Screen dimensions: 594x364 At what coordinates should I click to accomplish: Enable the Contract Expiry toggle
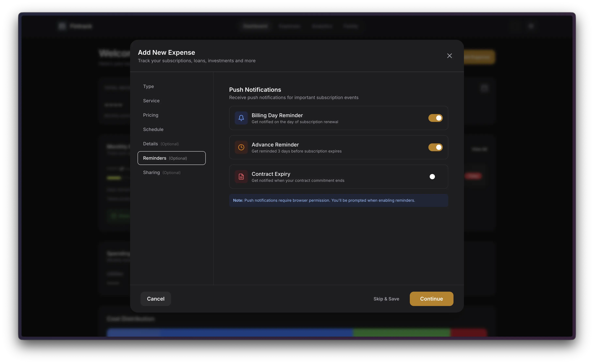[x=435, y=177]
